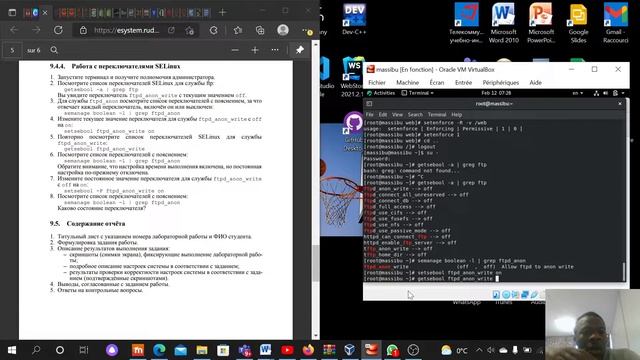The image size is (640, 360).
Task: Open terminal Edit menu
Action: (382, 115)
